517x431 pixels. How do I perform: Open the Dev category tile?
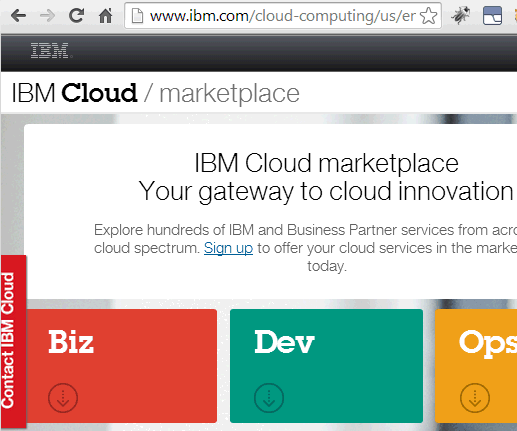tap(326, 366)
